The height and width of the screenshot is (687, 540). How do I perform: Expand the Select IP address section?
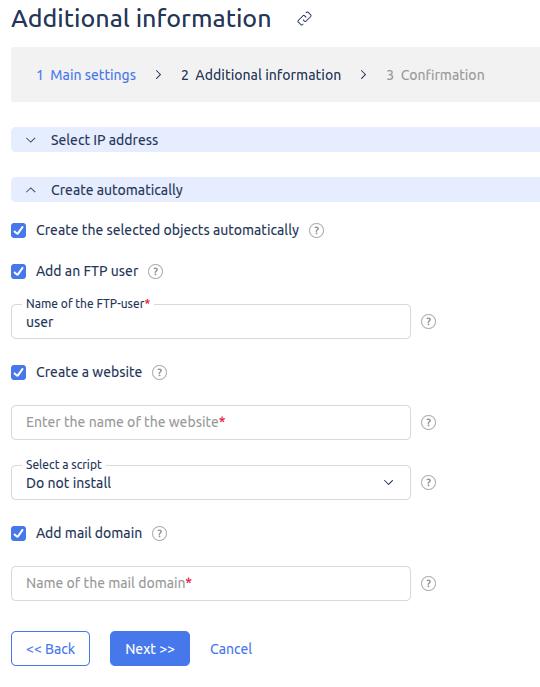coord(275,140)
